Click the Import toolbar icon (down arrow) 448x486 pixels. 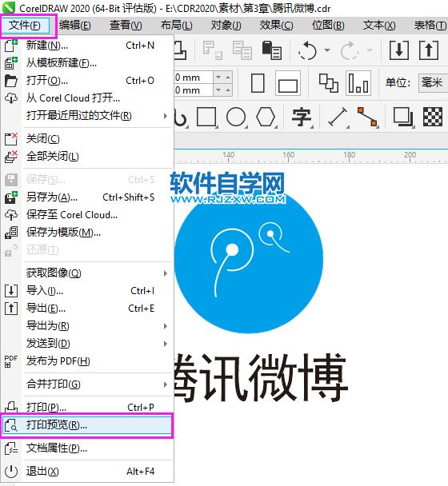point(399,50)
